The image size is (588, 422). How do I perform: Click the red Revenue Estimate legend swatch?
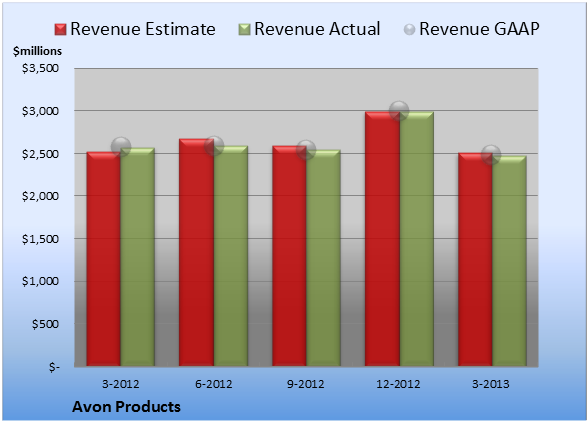click(60, 30)
